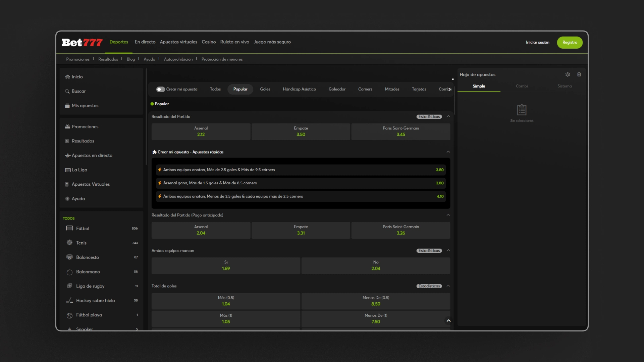Collapse the Ambos equipos marcan market
The height and width of the screenshot is (362, 644).
tap(448, 250)
